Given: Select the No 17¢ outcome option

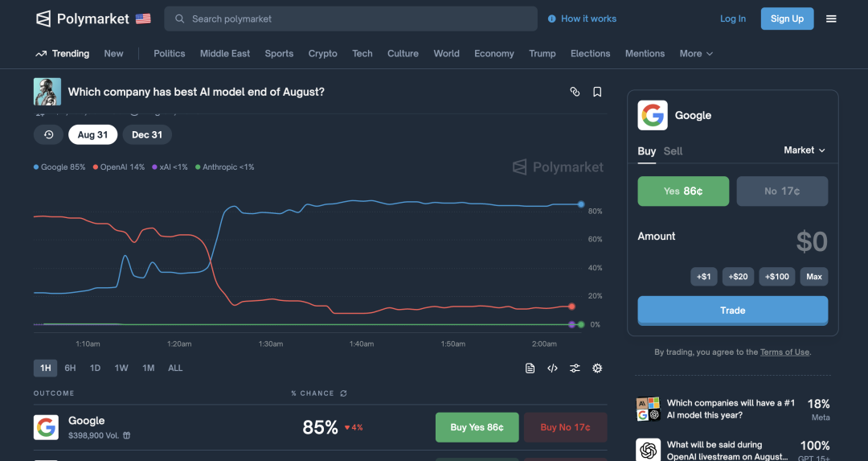Looking at the screenshot, I should pyautogui.click(x=782, y=191).
